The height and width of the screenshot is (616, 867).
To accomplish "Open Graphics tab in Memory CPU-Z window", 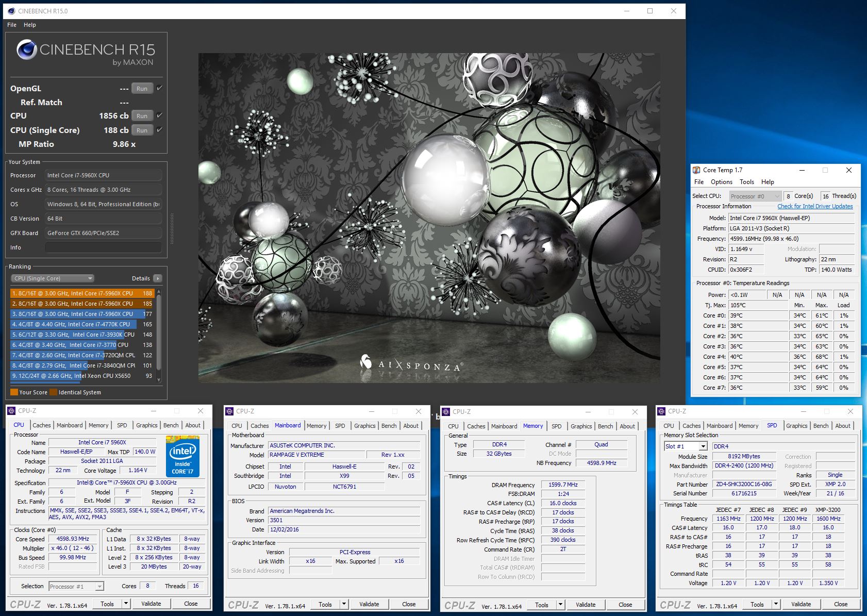I will (x=581, y=426).
